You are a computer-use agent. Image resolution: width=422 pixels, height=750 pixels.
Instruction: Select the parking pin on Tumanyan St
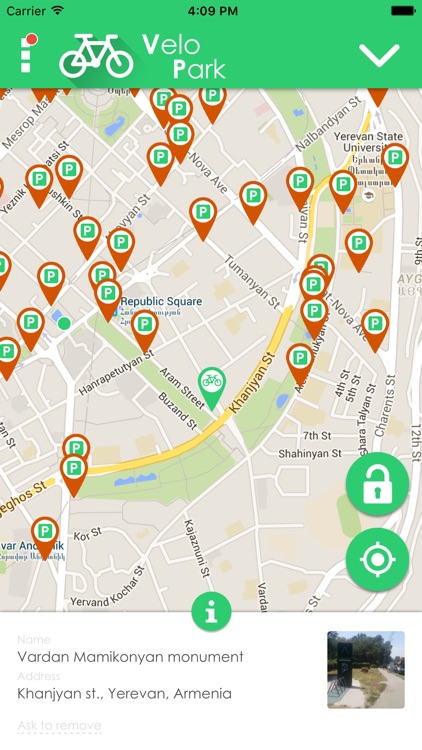[x=203, y=219]
